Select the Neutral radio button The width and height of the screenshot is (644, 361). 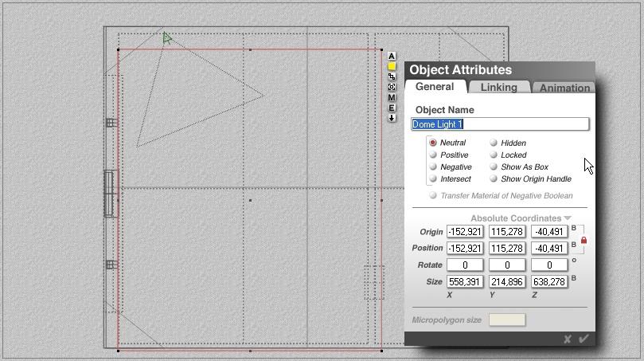pos(433,143)
